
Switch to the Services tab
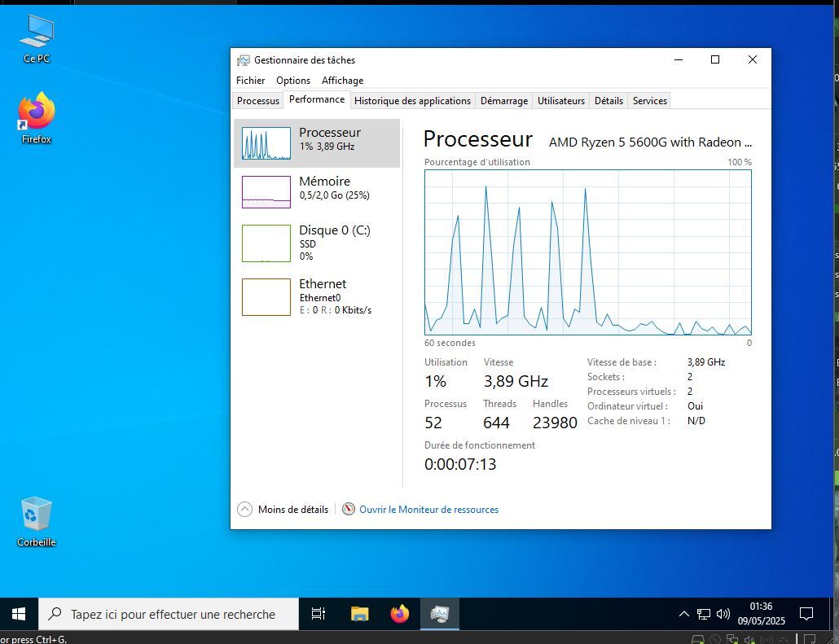click(649, 101)
